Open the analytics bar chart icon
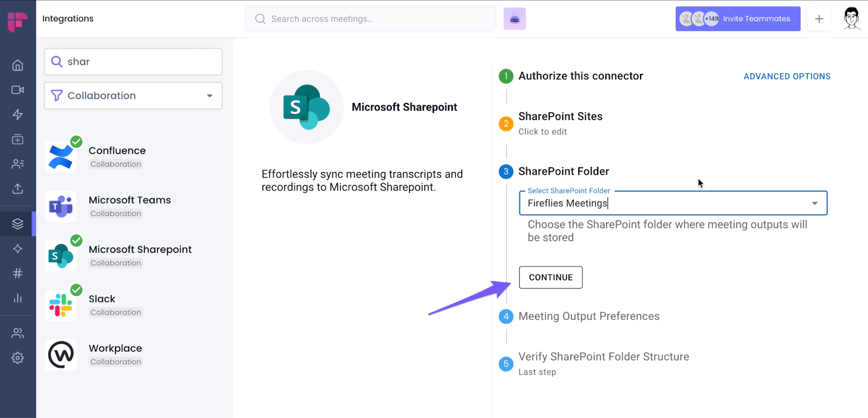This screenshot has width=868, height=418. [17, 298]
